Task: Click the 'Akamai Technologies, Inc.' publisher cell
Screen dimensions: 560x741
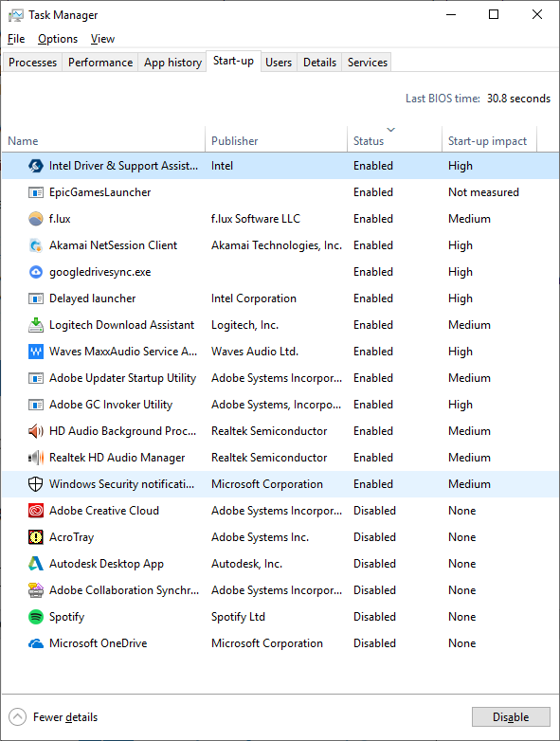Action: pos(276,245)
